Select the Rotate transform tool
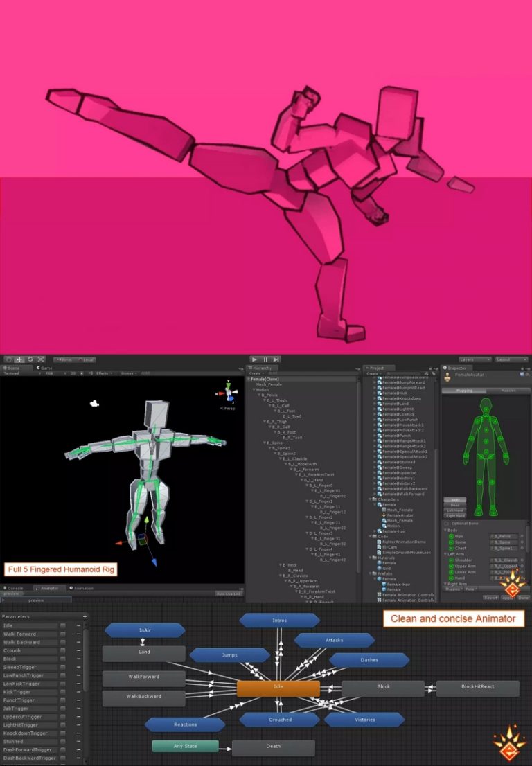532x766 pixels. click(x=30, y=359)
